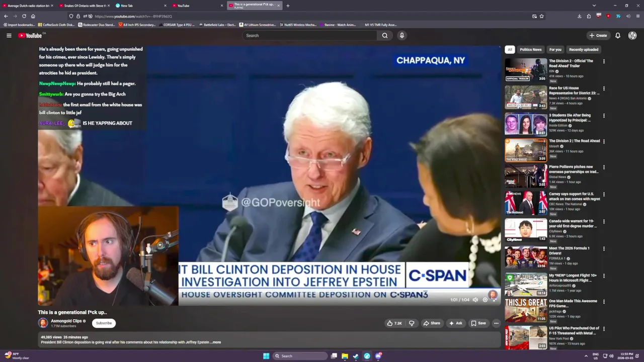Screen dimensions: 644x362
Task: Open the Asmongold Clips channel name link
Action: tap(66, 321)
